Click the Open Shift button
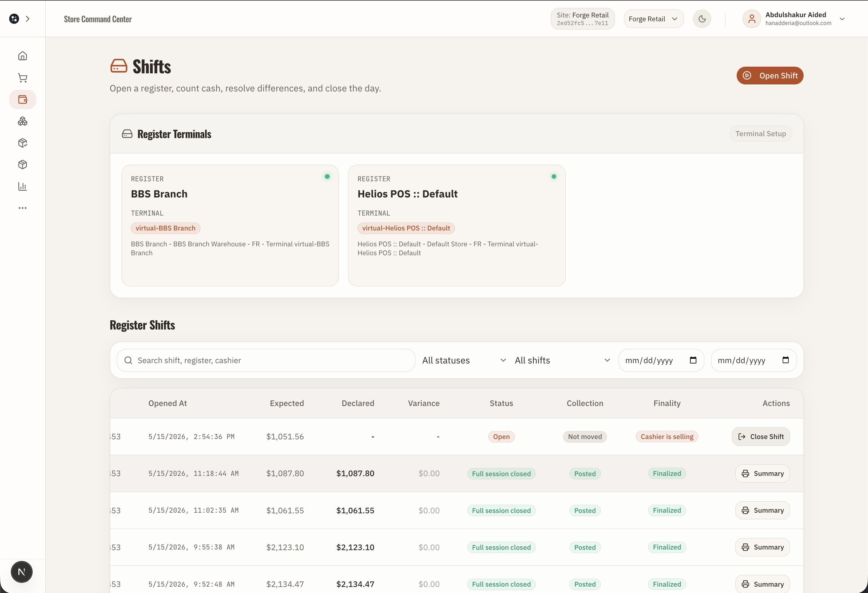The image size is (868, 593). [x=770, y=76]
